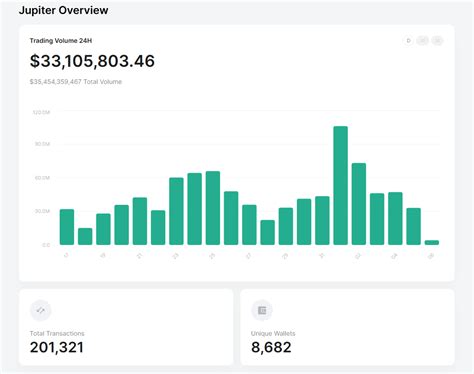The height and width of the screenshot is (374, 474).
Task: Click the tiny final bar of the chart
Action: 432,243
